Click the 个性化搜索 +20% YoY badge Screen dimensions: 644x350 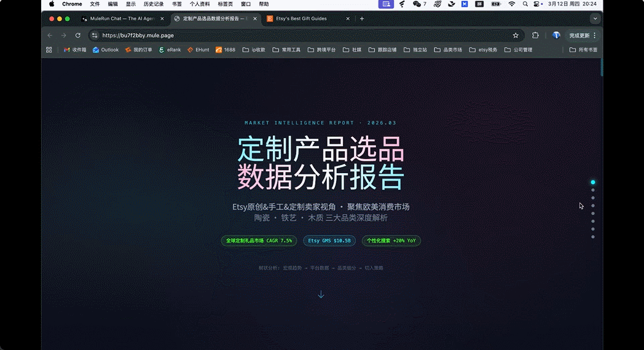click(x=391, y=241)
